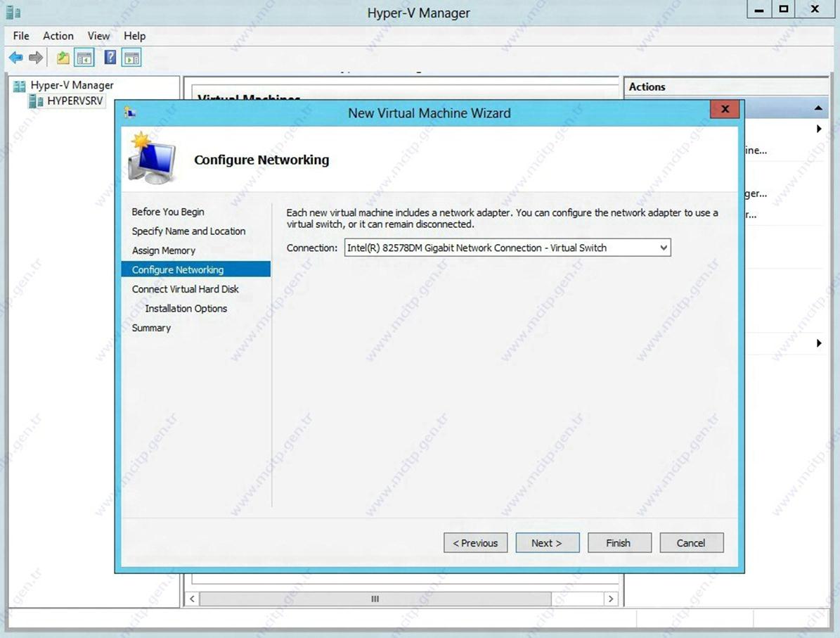Collapse the Actions pane section arrow
Screen dimensions: 840x638
(818, 108)
